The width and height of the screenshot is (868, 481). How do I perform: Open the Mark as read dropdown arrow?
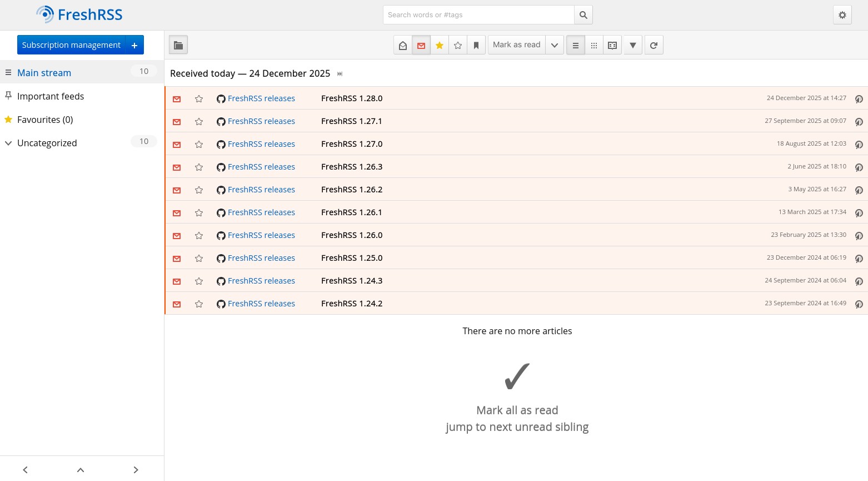[555, 45]
